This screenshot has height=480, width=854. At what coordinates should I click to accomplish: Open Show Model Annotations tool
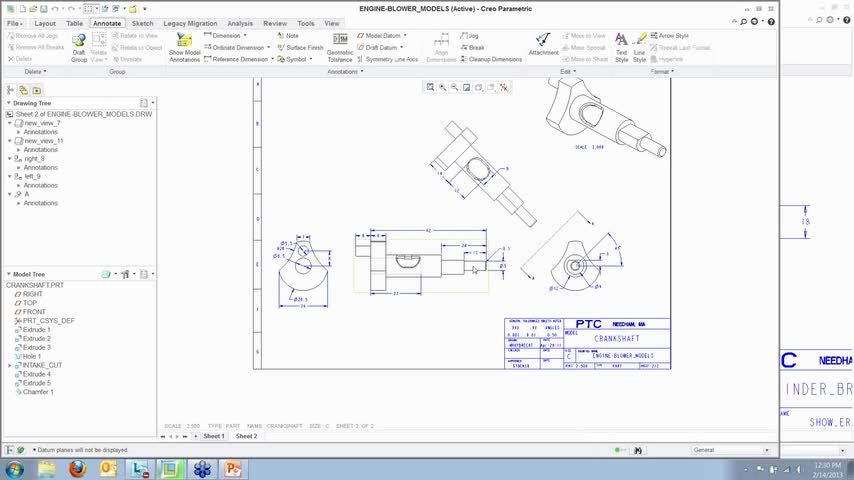coord(185,47)
